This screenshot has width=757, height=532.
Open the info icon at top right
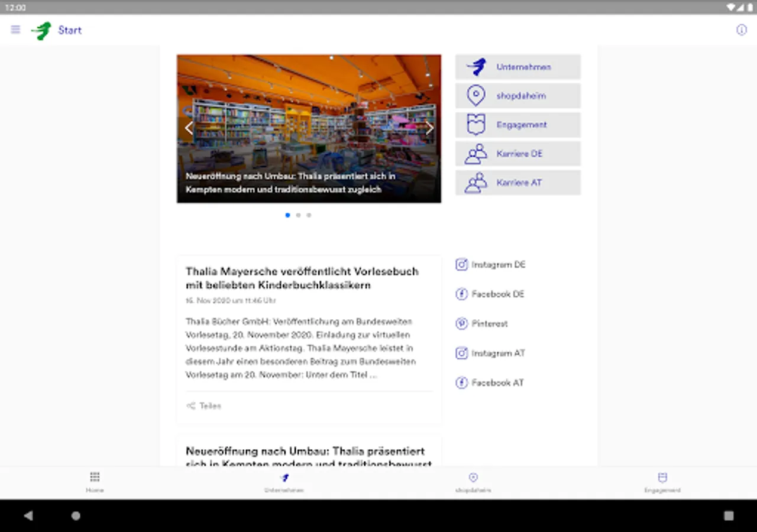(741, 30)
